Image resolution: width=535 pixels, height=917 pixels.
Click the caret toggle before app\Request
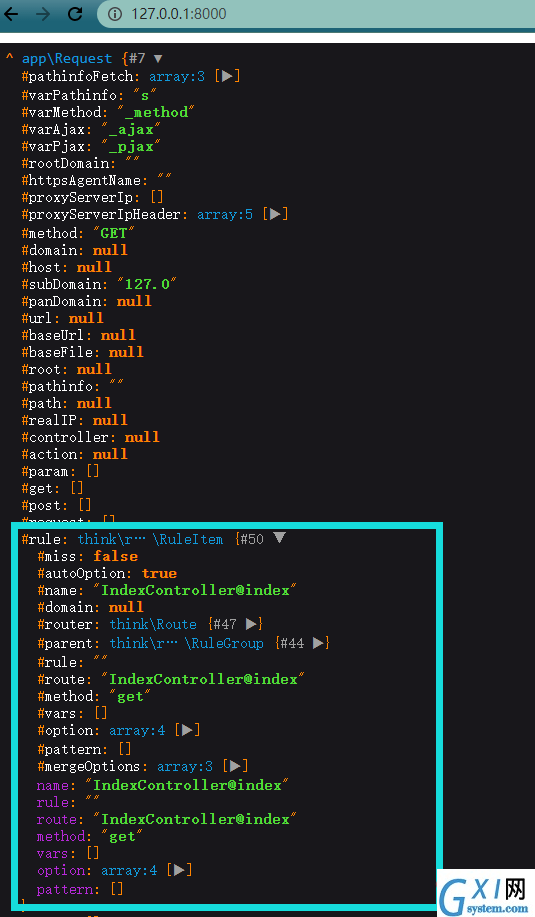point(9,57)
